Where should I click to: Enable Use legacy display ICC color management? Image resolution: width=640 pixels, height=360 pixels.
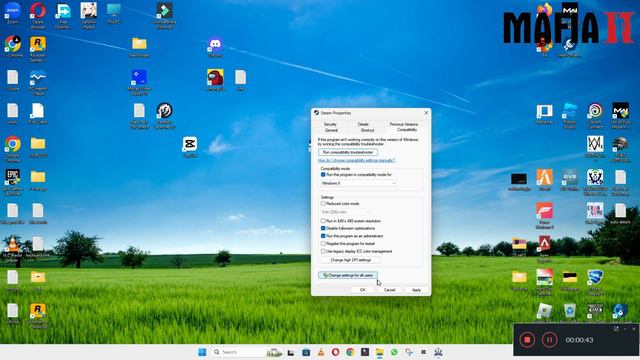coord(323,251)
